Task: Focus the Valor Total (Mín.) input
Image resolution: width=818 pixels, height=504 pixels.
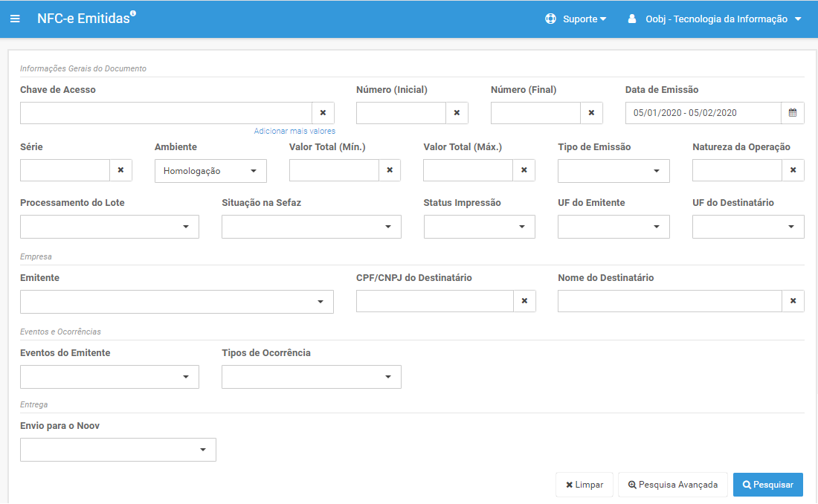Action: tap(334, 170)
